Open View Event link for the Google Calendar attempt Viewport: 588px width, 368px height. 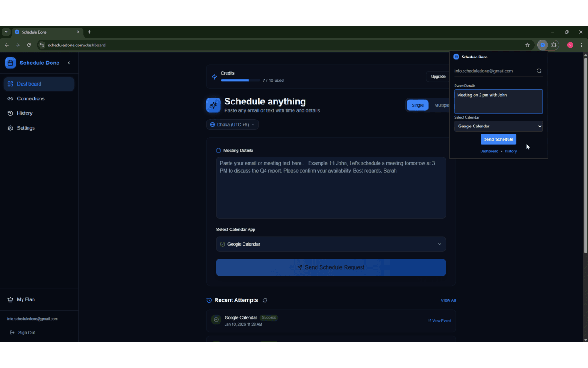(439, 321)
